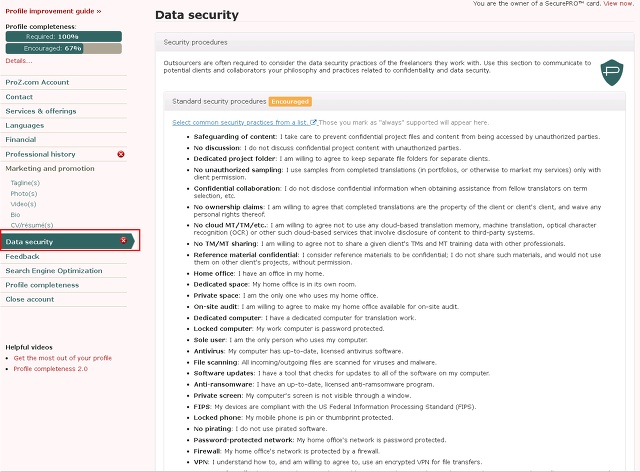The height and width of the screenshot is (472, 640).
Task: Click the Security procedures panel header
Action: click(x=395, y=42)
